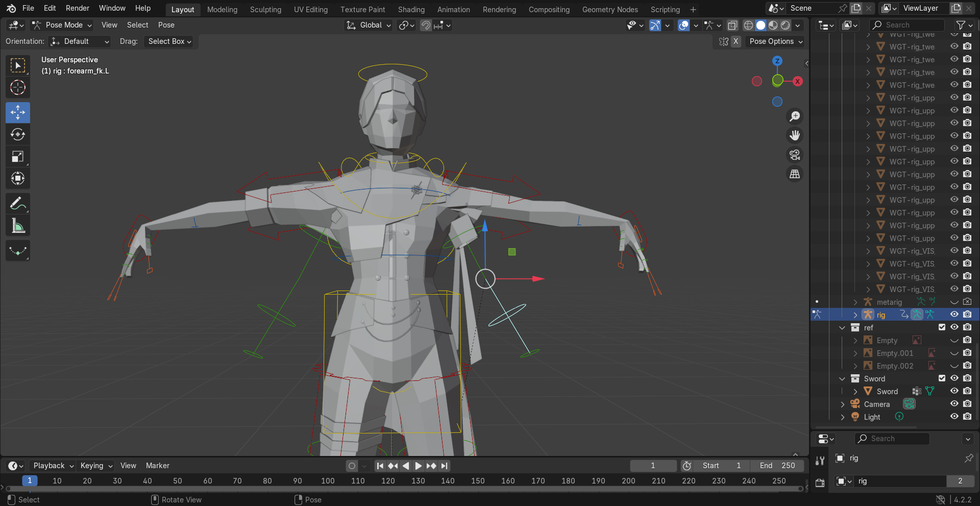Switch to the Shading workspace tab
Screen dimensions: 980x506
pyautogui.click(x=411, y=10)
